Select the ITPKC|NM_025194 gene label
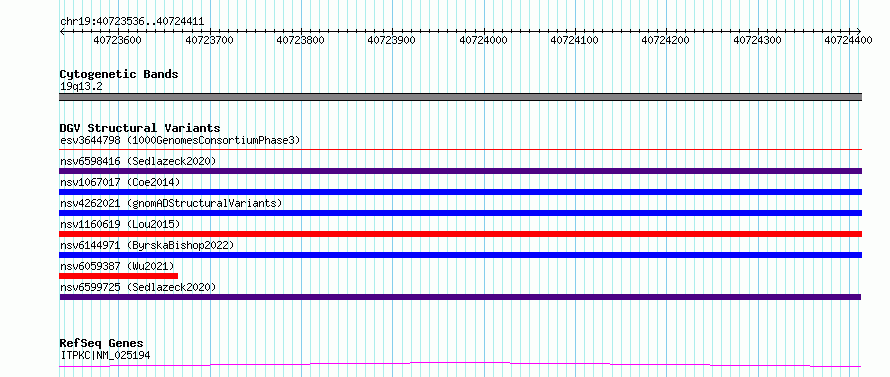This screenshot has width=890, height=377. [x=105, y=355]
